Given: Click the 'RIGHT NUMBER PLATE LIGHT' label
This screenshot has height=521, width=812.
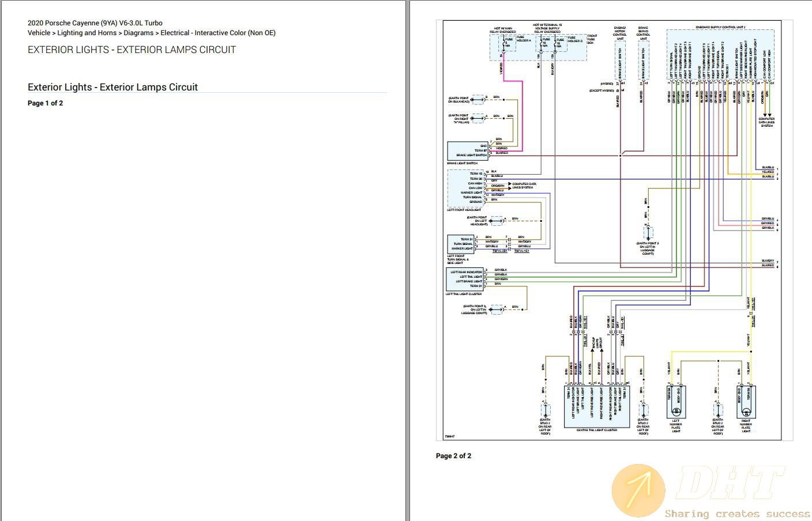Looking at the screenshot, I should [746, 426].
